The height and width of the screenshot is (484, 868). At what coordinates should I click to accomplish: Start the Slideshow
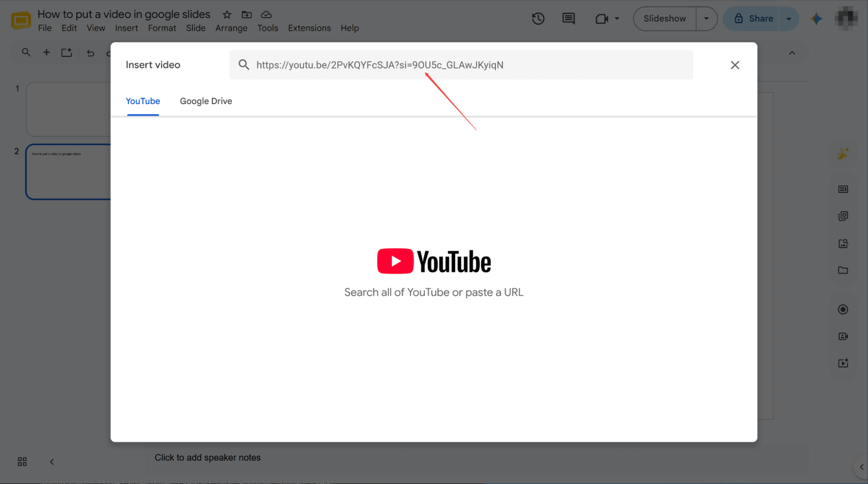(665, 18)
